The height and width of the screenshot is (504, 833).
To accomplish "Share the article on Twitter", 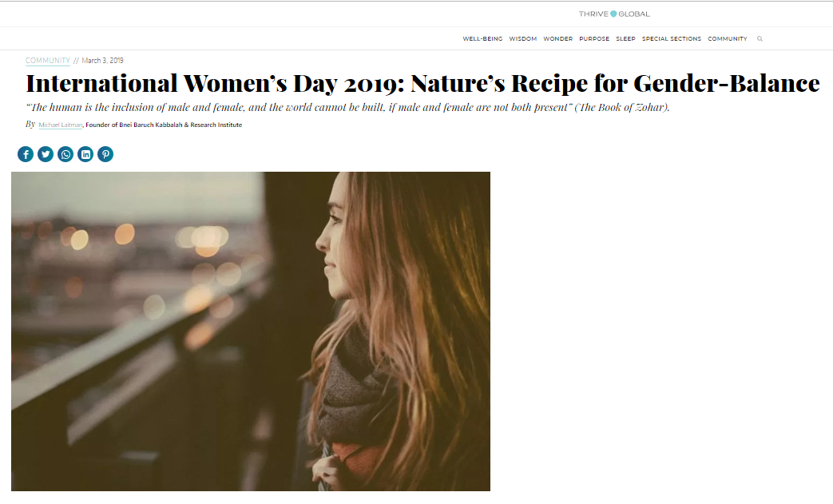I will point(46,154).
